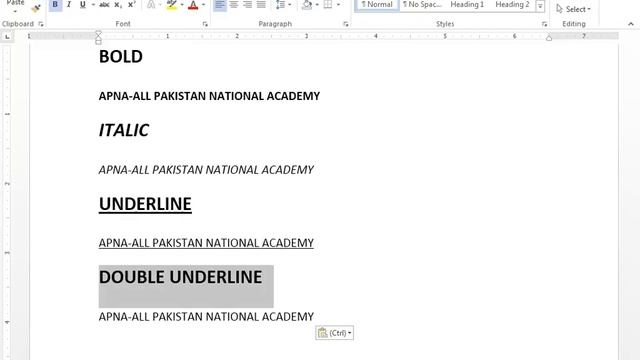
Task: Click the left indent marker on the ruler
Action: tap(98, 41)
